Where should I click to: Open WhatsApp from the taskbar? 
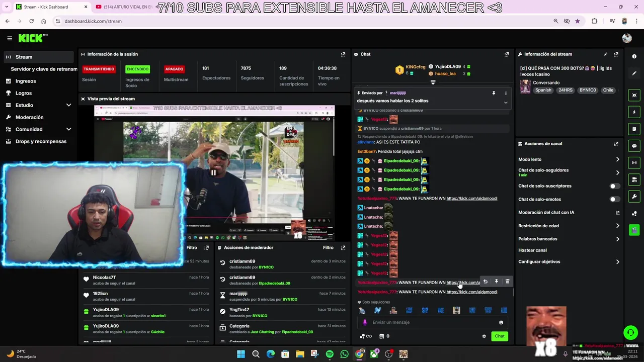coord(344,354)
